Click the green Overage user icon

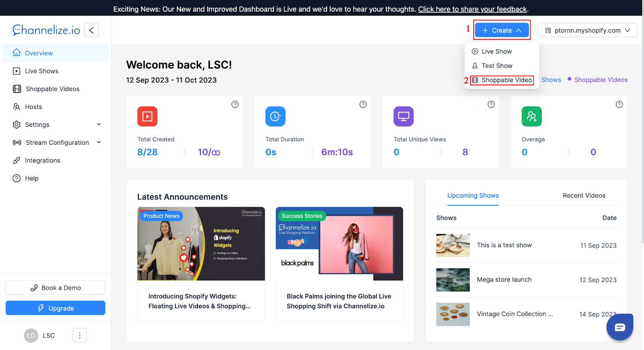532,116
